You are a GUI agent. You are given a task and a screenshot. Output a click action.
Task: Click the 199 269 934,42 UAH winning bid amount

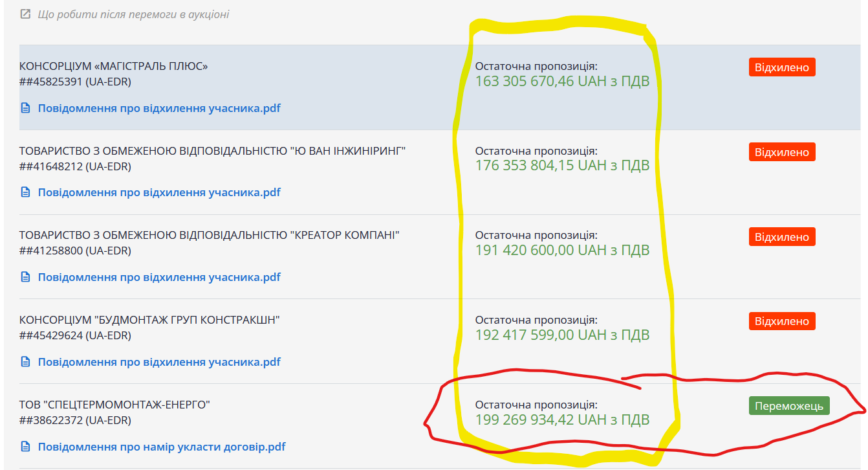pyautogui.click(x=561, y=420)
